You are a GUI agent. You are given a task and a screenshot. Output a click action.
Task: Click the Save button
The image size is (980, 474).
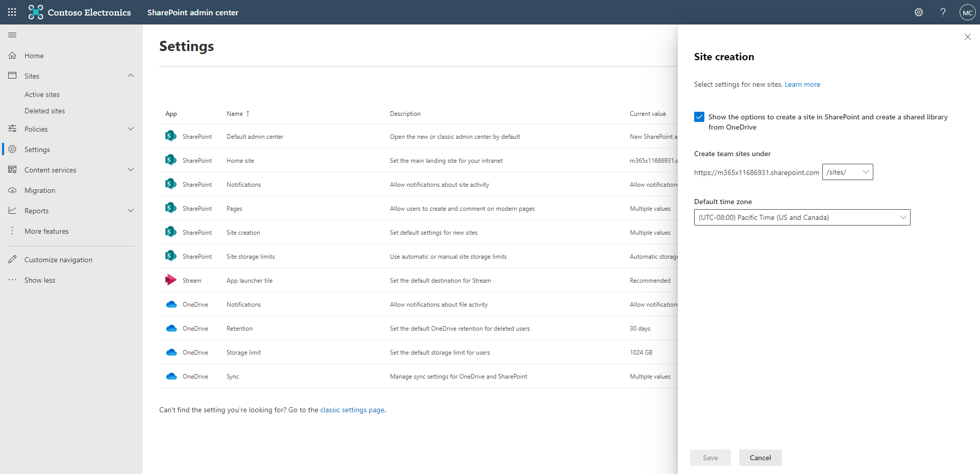point(710,458)
